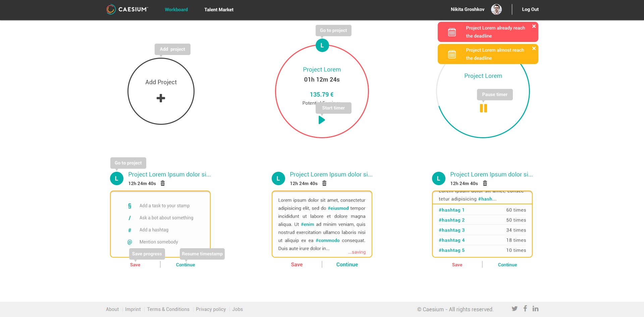Click the #eiusmod hashtag in the note text
Viewport: 644px width, 317px height.
click(x=338, y=208)
